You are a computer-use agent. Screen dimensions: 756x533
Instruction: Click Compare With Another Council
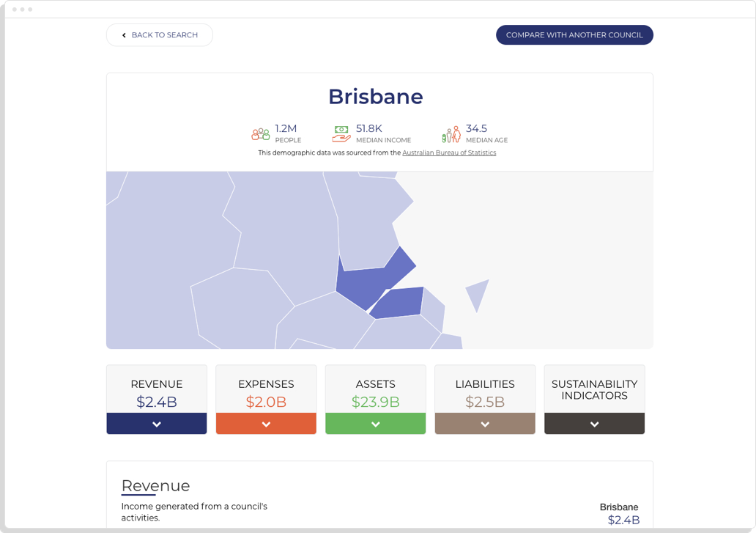(574, 34)
